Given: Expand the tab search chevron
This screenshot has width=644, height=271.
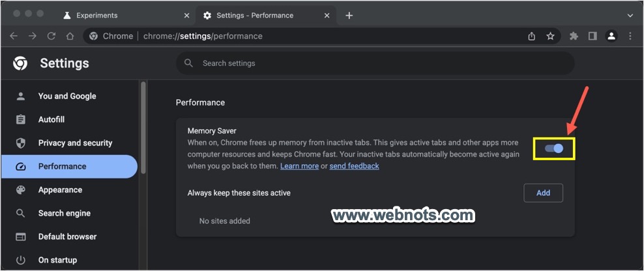Looking at the screenshot, I should [x=630, y=16].
